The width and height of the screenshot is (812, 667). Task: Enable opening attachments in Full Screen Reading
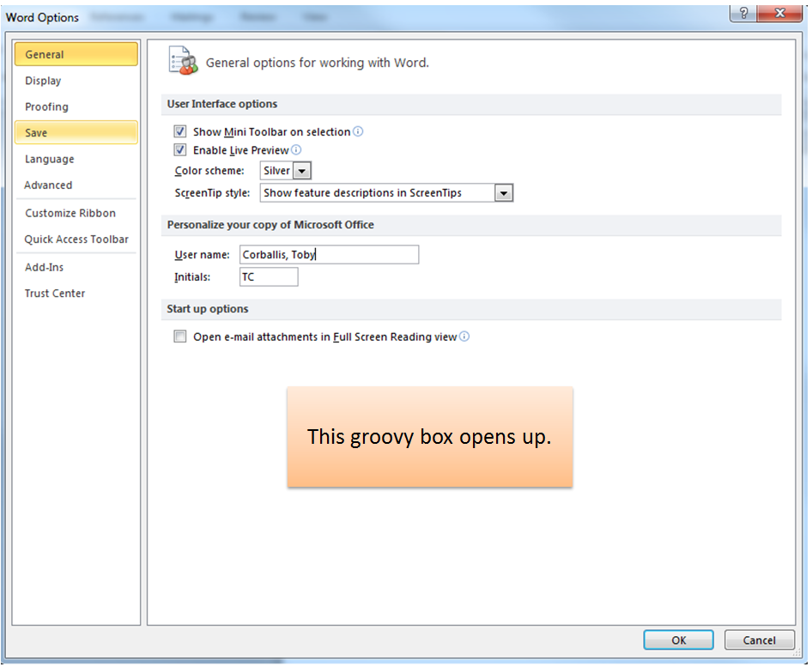point(179,337)
